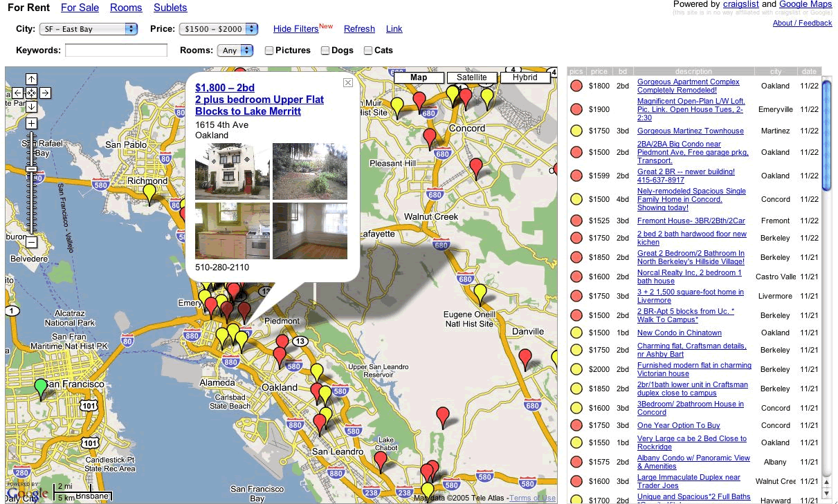Click the listings panel scrollbar thumb

tap(826, 135)
